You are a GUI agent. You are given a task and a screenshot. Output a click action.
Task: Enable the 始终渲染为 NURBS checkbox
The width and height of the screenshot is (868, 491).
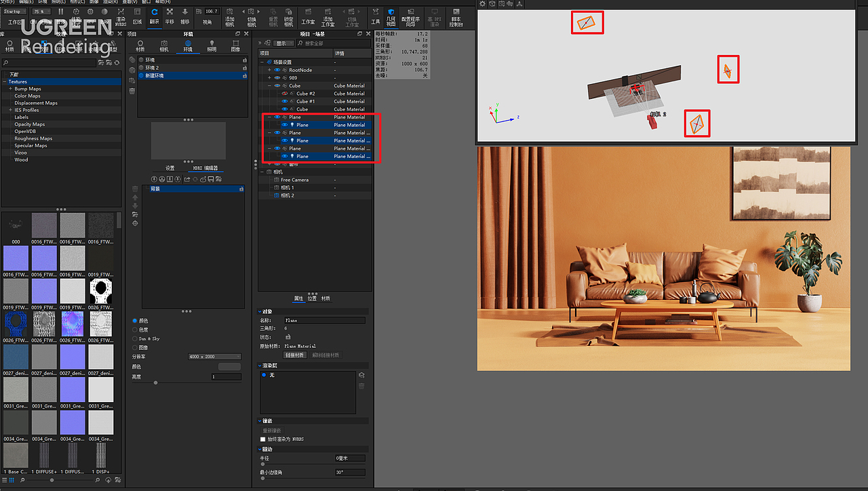click(263, 439)
